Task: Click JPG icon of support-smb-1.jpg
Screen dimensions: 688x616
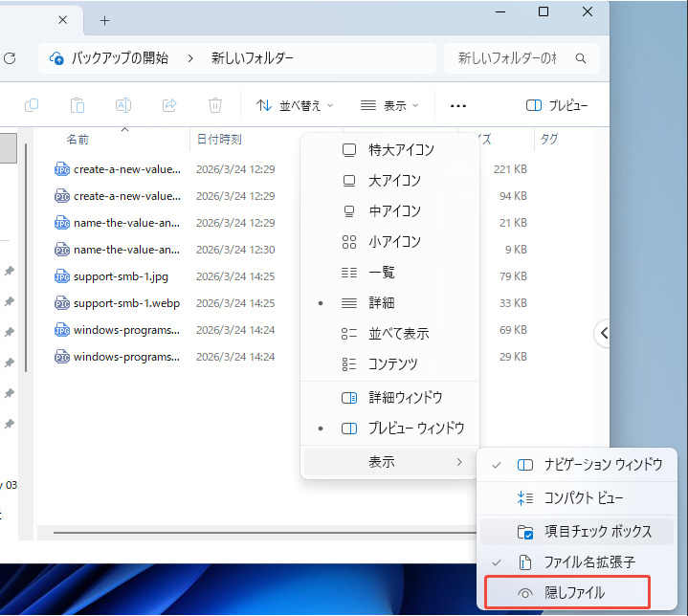Action: (62, 276)
